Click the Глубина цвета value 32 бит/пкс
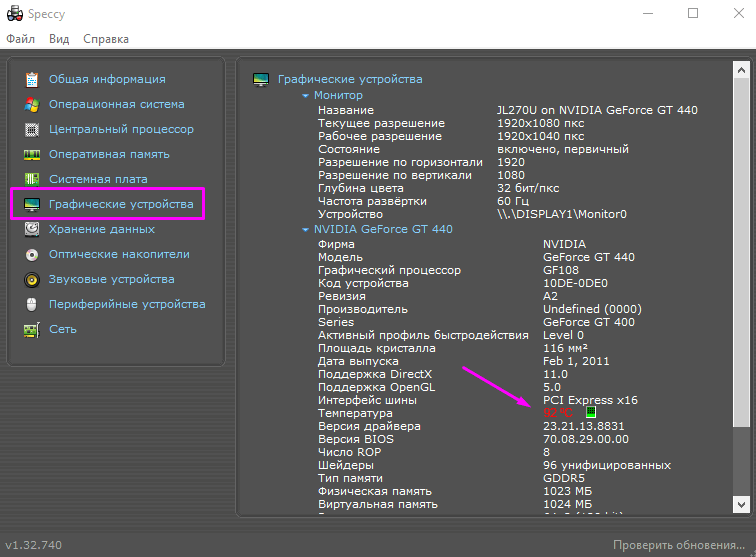Image resolution: width=756 pixels, height=557 pixels. tap(528, 188)
